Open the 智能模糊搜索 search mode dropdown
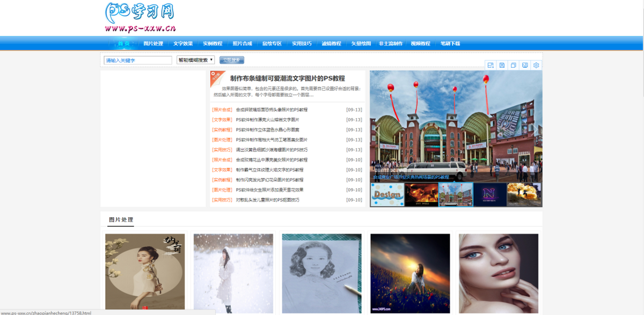This screenshot has width=644, height=315. 196,60
